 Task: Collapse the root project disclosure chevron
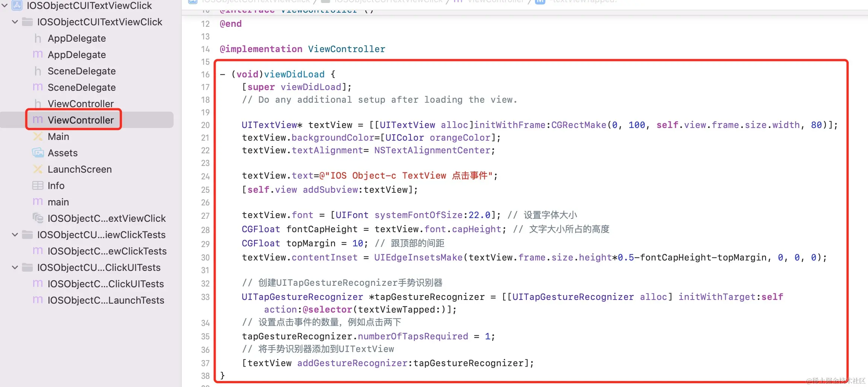4,5
